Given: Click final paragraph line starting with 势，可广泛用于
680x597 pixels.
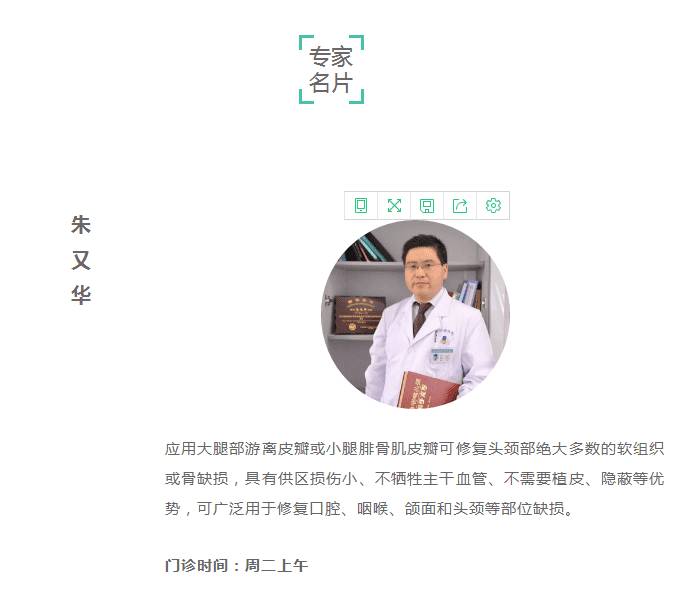Looking at the screenshot, I should [x=369, y=509].
